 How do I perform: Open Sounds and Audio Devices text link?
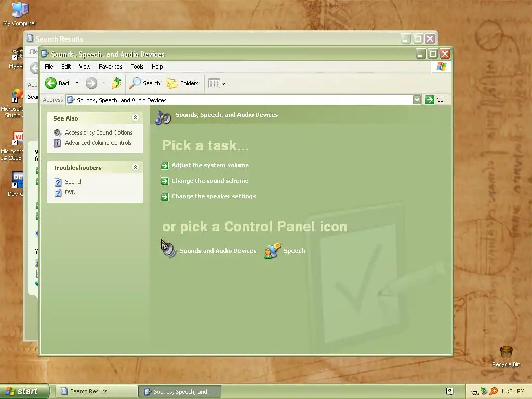[x=218, y=251]
